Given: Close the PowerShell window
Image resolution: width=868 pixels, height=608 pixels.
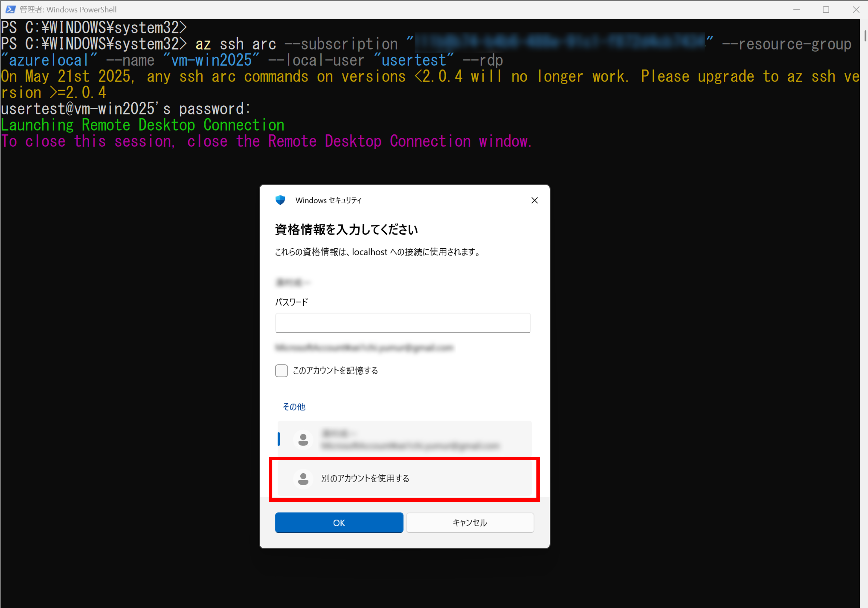Looking at the screenshot, I should 856,9.
